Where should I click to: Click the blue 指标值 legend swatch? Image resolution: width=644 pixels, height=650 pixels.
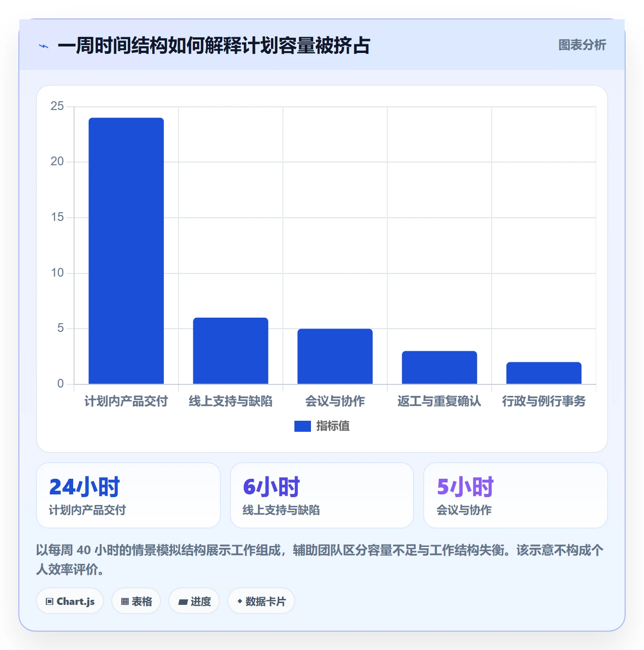[x=302, y=426]
